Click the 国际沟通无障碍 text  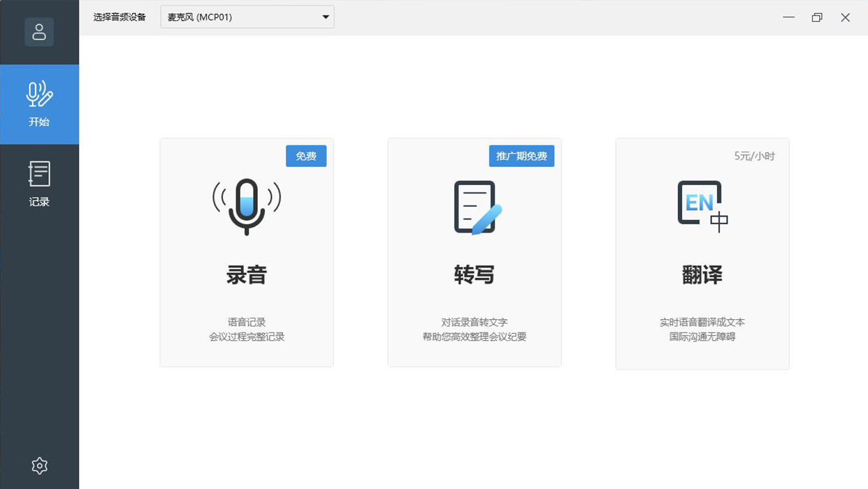point(702,337)
